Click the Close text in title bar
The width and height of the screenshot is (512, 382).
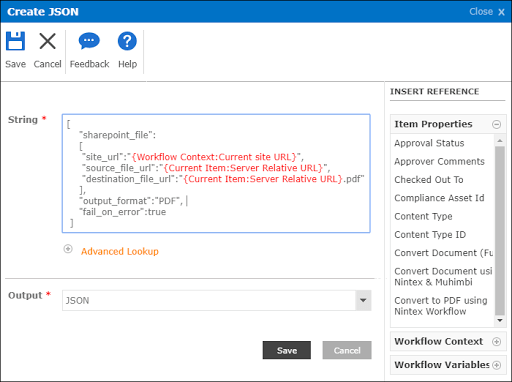click(x=481, y=12)
